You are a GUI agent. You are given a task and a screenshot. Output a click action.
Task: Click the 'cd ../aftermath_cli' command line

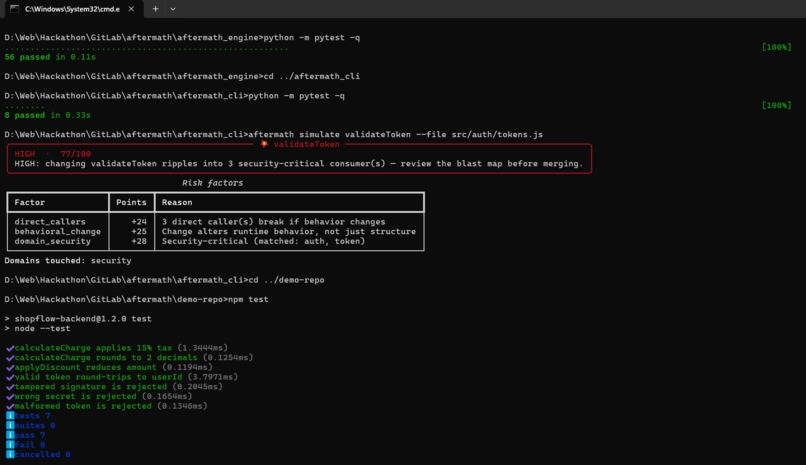[x=182, y=77]
